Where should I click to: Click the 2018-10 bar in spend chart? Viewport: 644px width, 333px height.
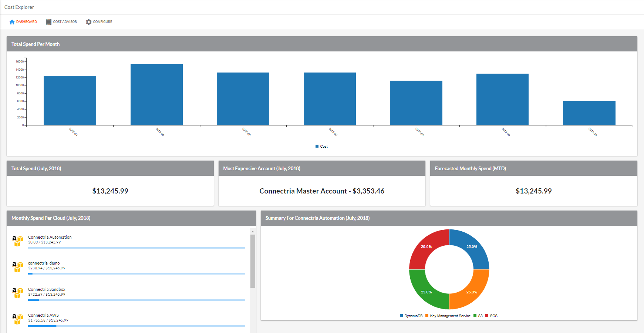point(589,113)
